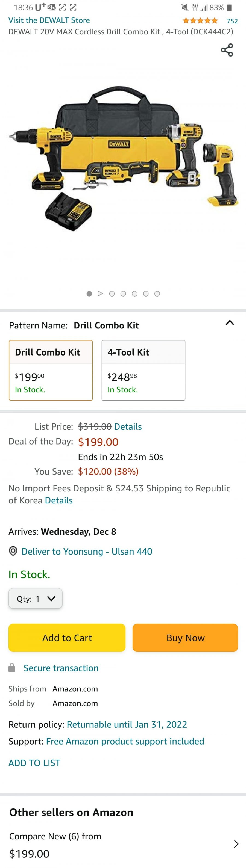
Task: Open the DEWALT kit product image
Action: pos(123,158)
